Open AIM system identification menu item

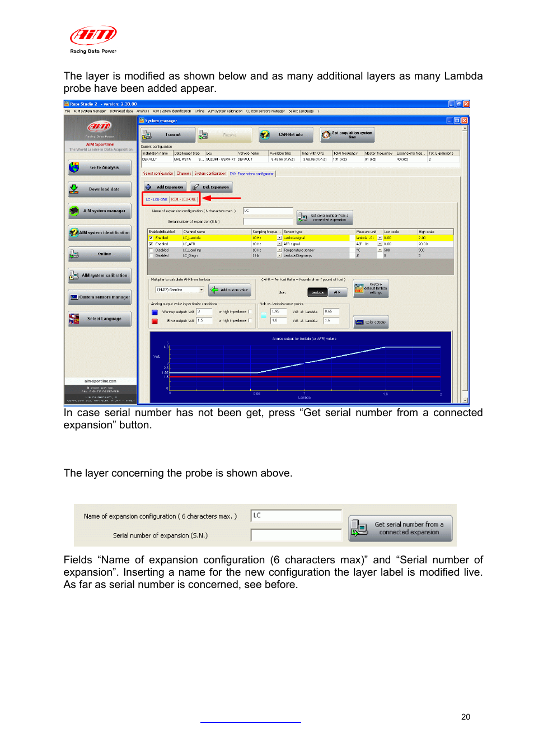(172, 111)
